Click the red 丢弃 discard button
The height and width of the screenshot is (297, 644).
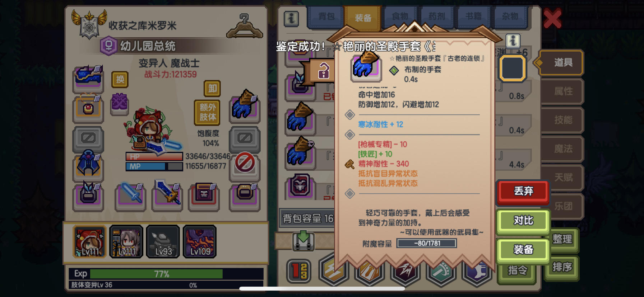[x=523, y=191]
